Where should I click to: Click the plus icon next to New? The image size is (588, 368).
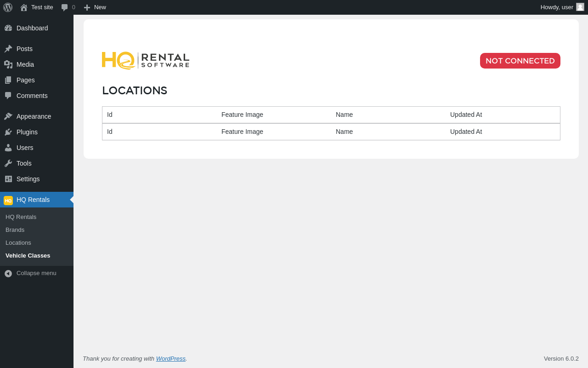point(87,7)
